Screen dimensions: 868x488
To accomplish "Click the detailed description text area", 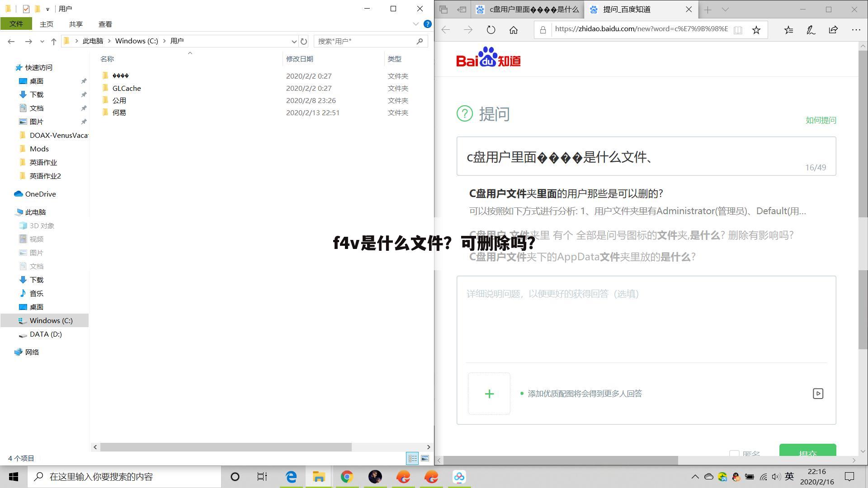I will point(646,319).
